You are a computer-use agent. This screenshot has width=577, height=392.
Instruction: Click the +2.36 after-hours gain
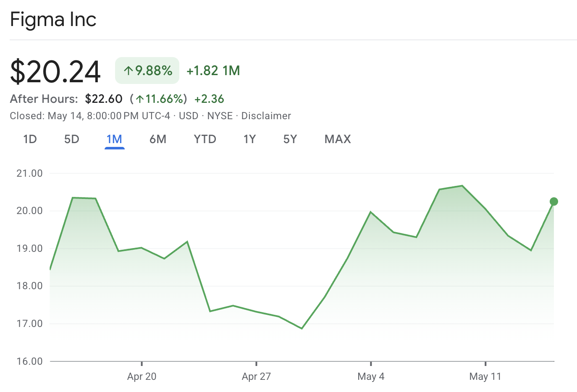coord(209,99)
